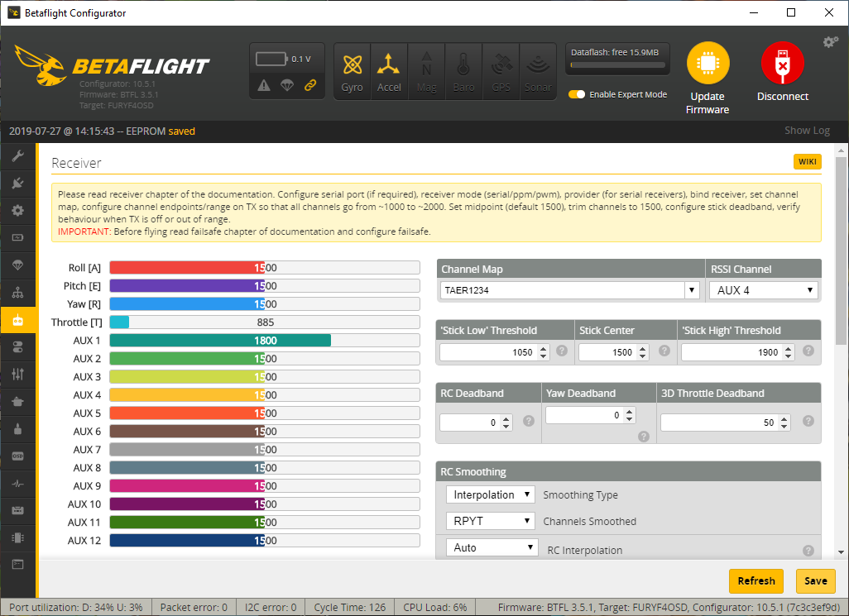Select the highlighted Receiver sidebar tab
The image size is (849, 616).
pos(18,320)
